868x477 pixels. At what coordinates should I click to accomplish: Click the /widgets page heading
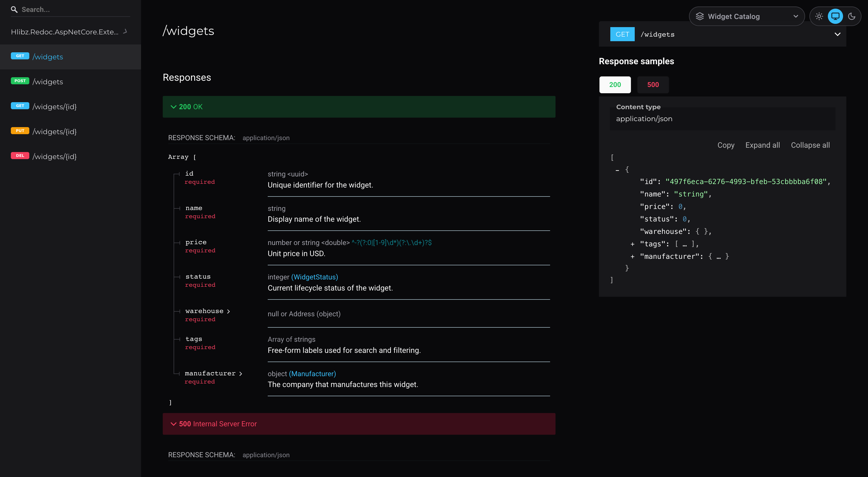pos(188,31)
